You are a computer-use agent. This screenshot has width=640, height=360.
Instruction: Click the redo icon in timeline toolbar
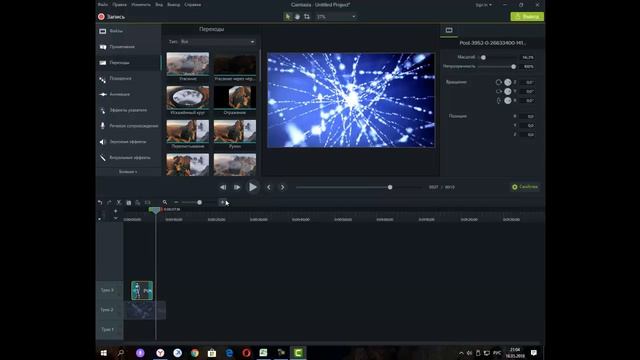(109, 202)
